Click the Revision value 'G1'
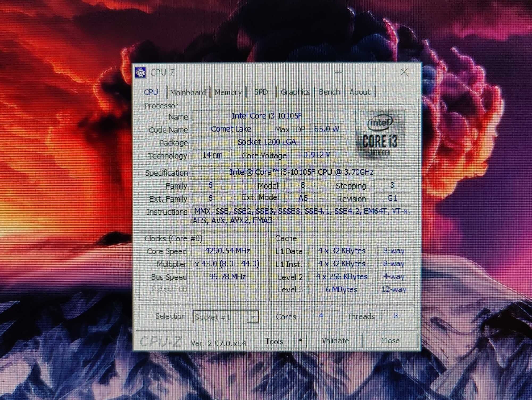 click(x=392, y=198)
